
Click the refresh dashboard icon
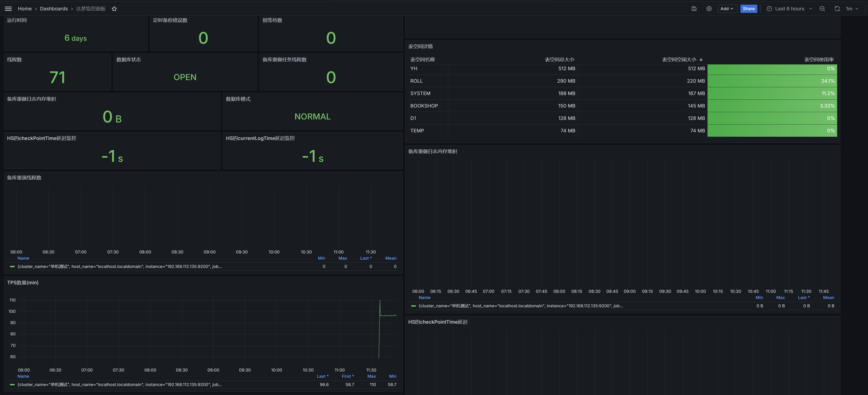[x=837, y=9]
